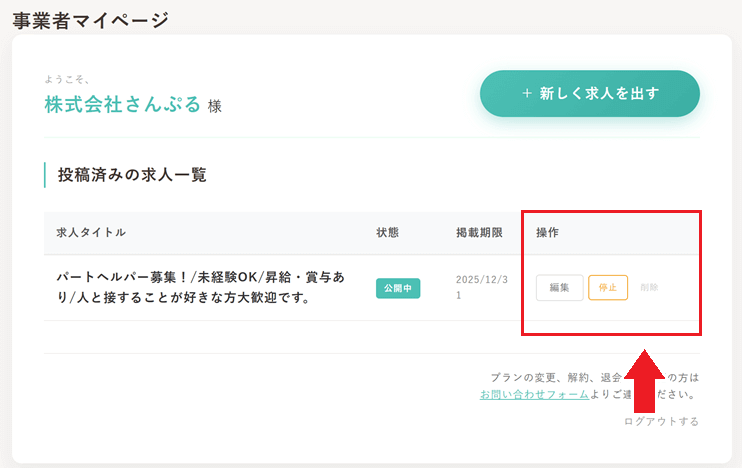Click the 新しく求人を出す button
Image resolution: width=742 pixels, height=468 pixels.
590,94
